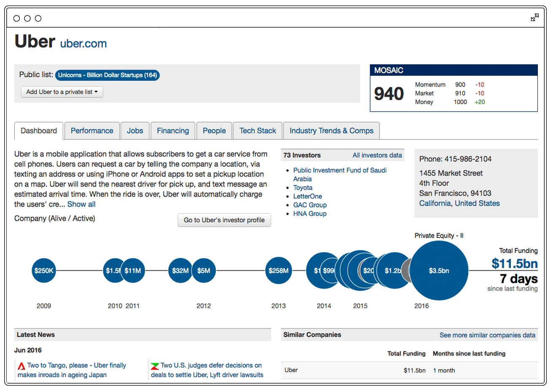Select the $250K 2009 funding bubble
Viewport: 548px width, 392px height.
click(44, 270)
